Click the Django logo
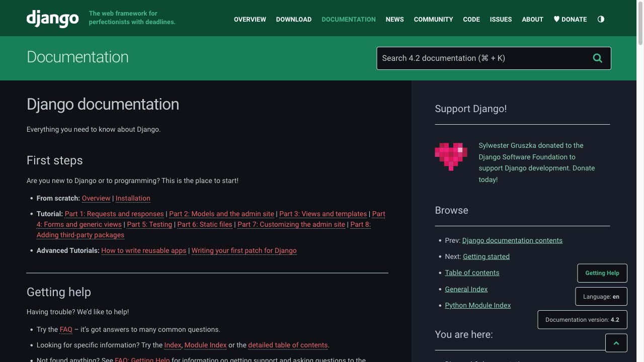This screenshot has height=362, width=644. click(x=52, y=19)
